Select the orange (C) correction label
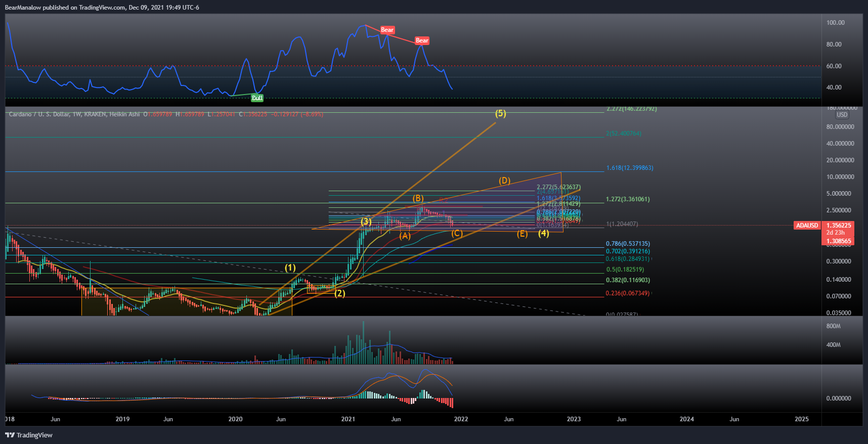868x444 pixels. point(457,233)
